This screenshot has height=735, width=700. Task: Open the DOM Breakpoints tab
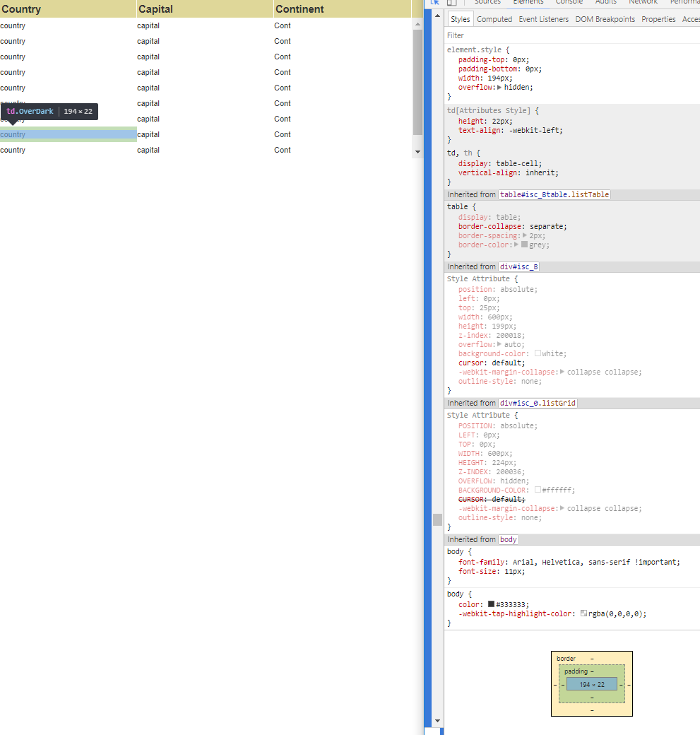click(605, 19)
